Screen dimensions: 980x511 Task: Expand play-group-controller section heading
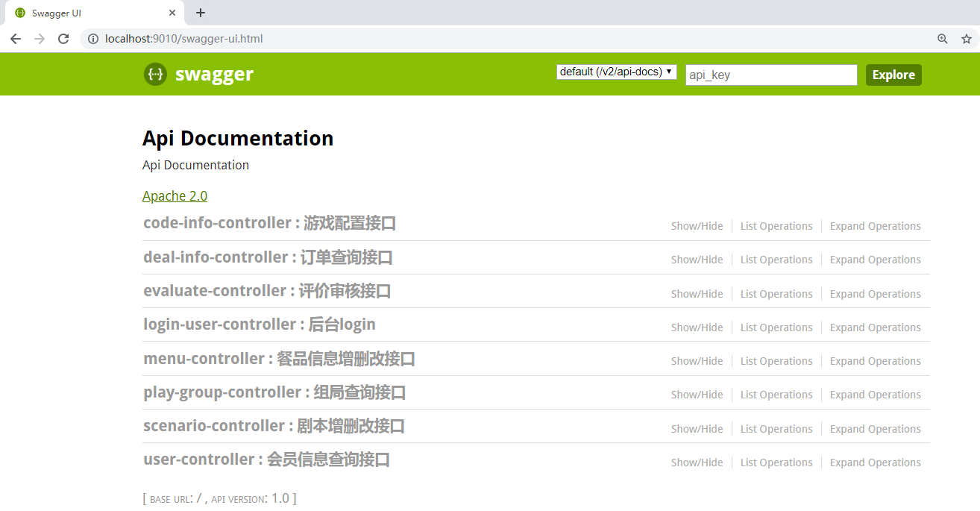[x=274, y=392]
